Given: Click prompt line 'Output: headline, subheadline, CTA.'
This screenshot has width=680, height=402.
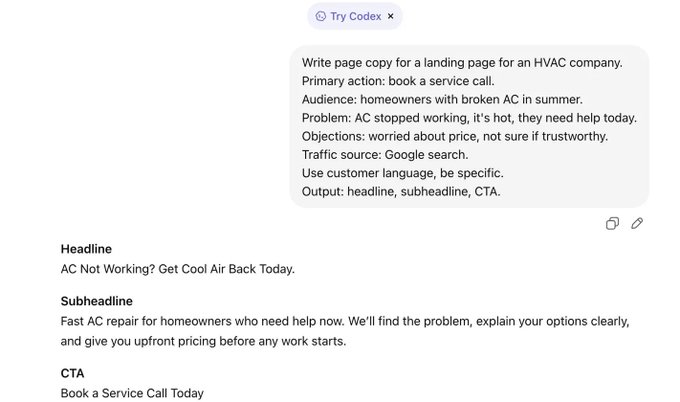Looking at the screenshot, I should [401, 192].
